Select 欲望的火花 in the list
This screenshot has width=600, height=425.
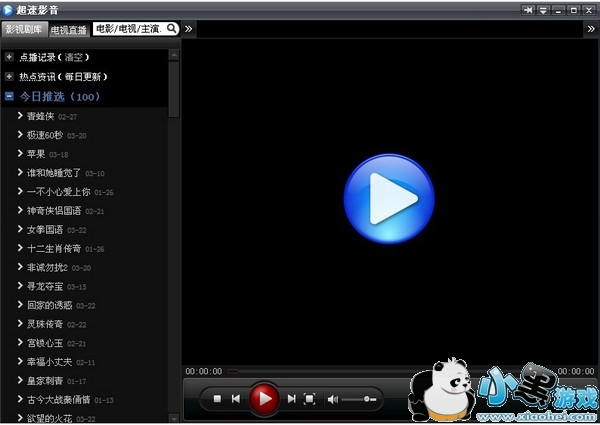[x=49, y=418]
